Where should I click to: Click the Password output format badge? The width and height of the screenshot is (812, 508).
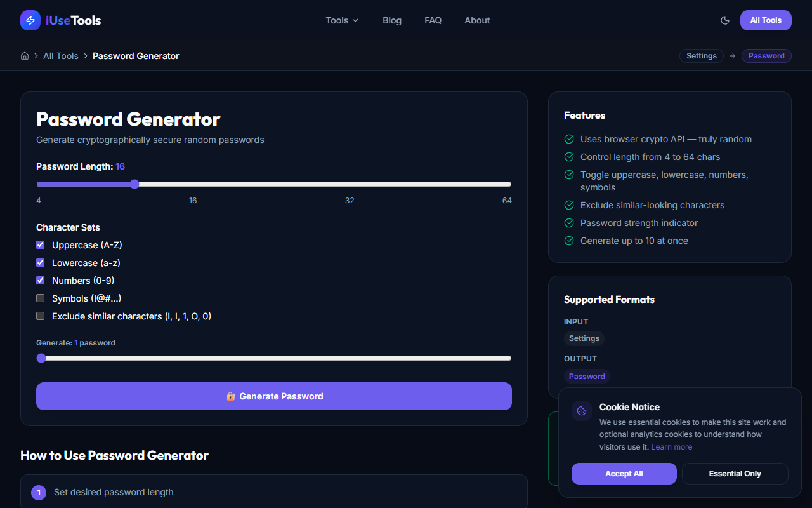coord(586,376)
